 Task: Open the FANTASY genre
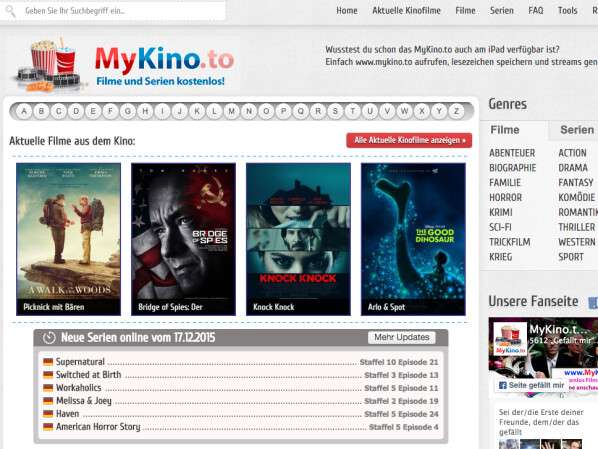point(575,183)
